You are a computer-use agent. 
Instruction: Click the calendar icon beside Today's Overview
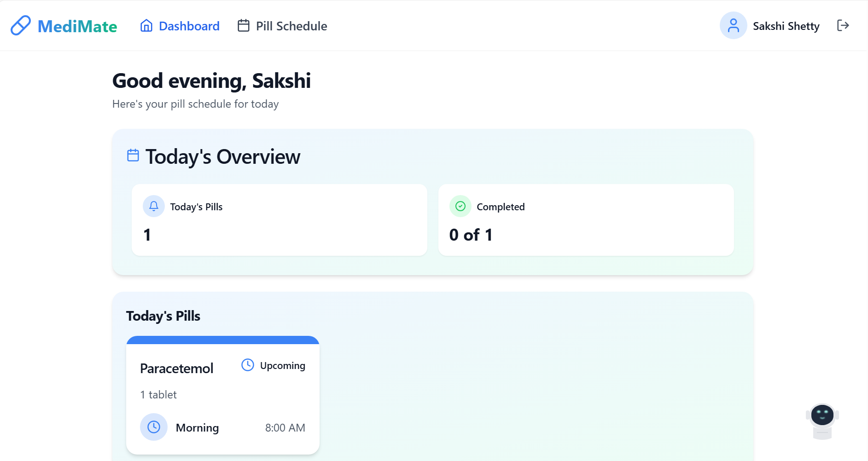click(x=133, y=156)
